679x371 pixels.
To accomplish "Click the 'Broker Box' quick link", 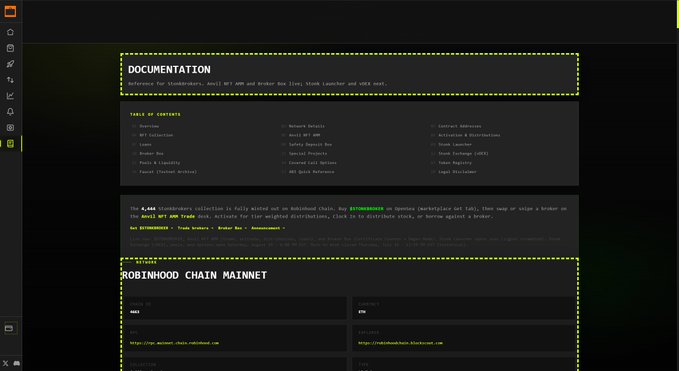I will [x=233, y=228].
